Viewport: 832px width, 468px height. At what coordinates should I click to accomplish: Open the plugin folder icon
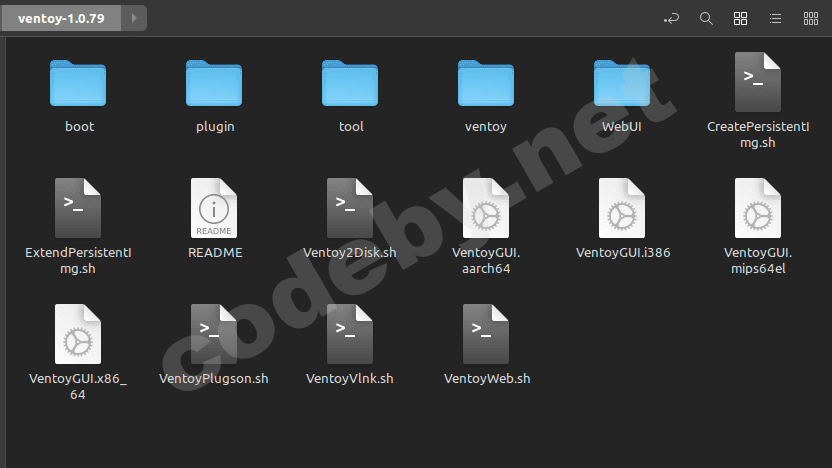click(x=214, y=83)
